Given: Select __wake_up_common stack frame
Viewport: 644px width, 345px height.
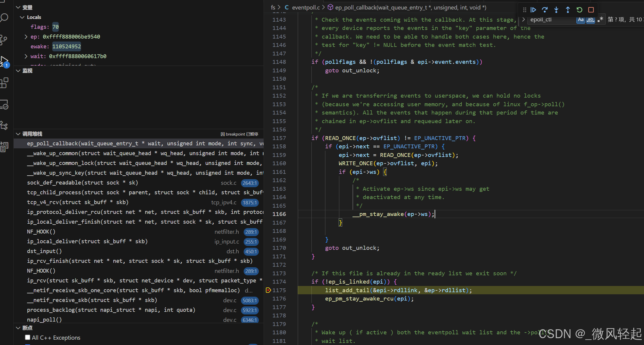Looking at the screenshot, I should (139, 153).
